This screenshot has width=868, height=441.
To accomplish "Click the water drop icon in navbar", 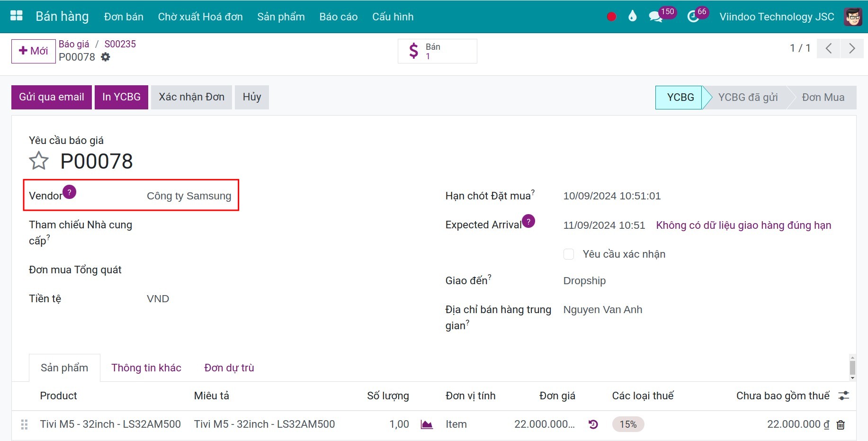I will (632, 16).
